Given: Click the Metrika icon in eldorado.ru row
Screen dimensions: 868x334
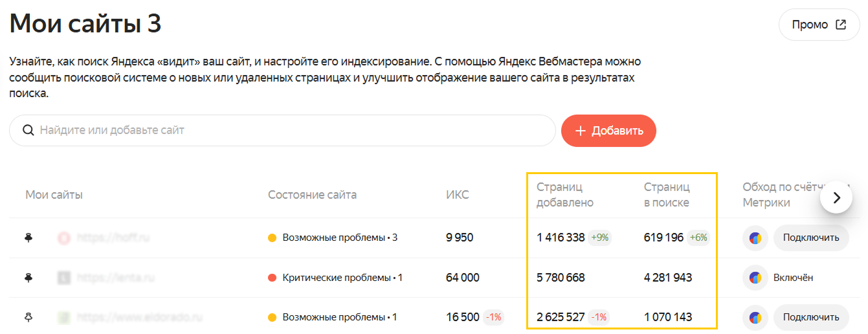Looking at the screenshot, I should (x=755, y=317).
